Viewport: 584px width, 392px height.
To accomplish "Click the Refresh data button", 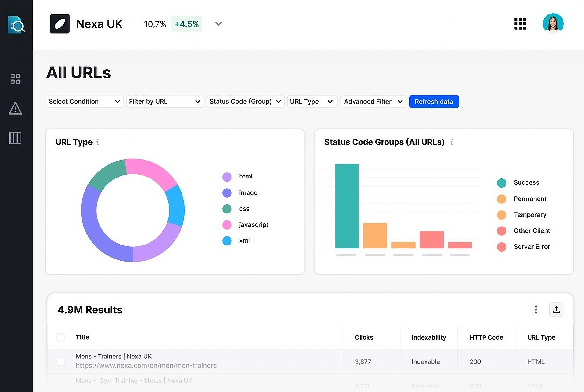I will [x=434, y=101].
